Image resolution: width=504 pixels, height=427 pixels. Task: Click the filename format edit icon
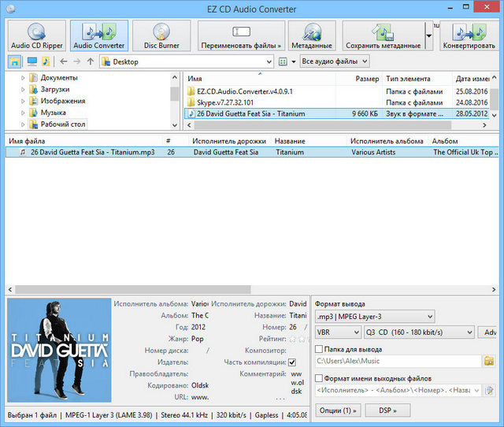tap(488, 390)
